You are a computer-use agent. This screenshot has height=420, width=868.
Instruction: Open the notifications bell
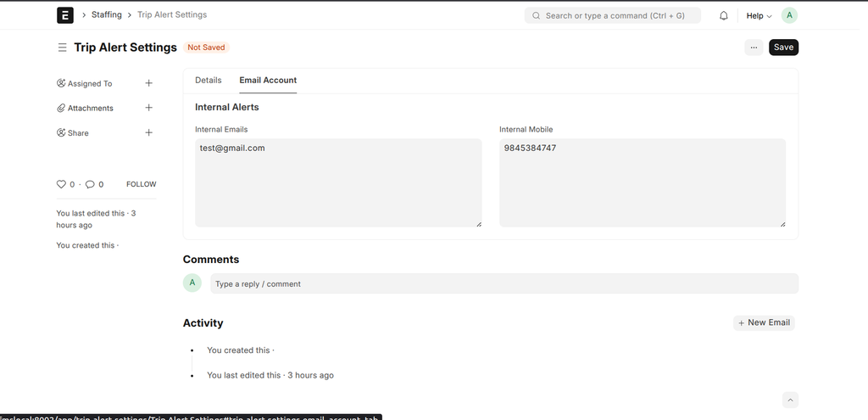[724, 15]
